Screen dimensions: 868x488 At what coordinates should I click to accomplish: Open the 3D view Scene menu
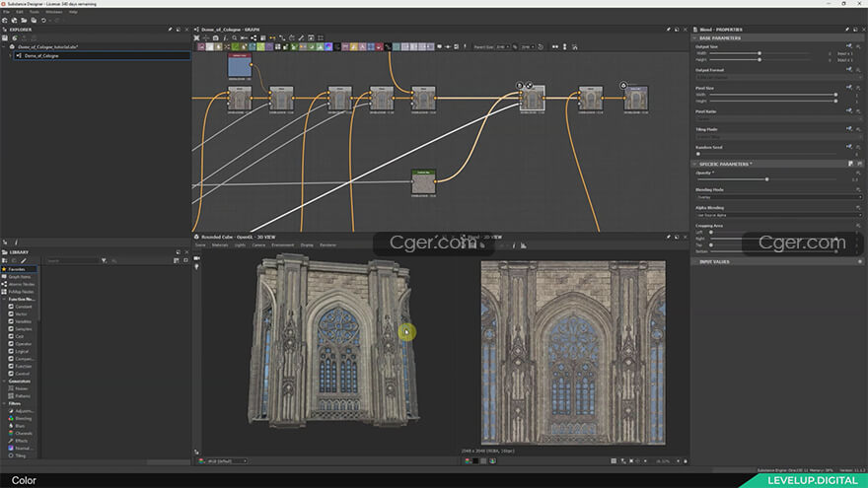pyautogui.click(x=200, y=245)
